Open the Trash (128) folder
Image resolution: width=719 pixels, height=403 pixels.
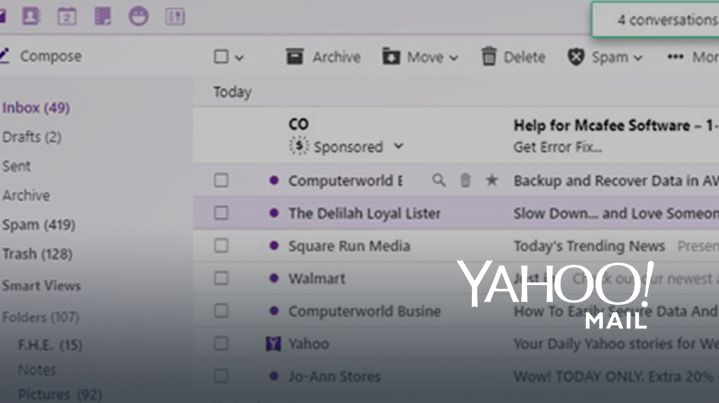click(x=37, y=254)
